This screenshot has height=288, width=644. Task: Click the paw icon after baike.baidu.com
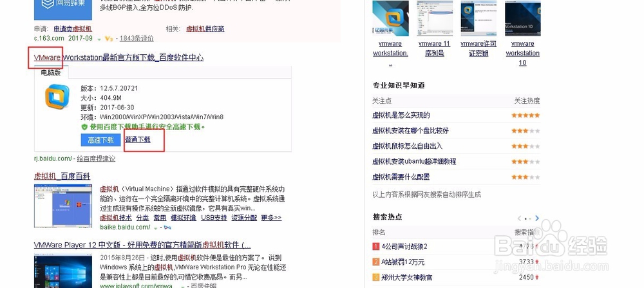(167, 227)
